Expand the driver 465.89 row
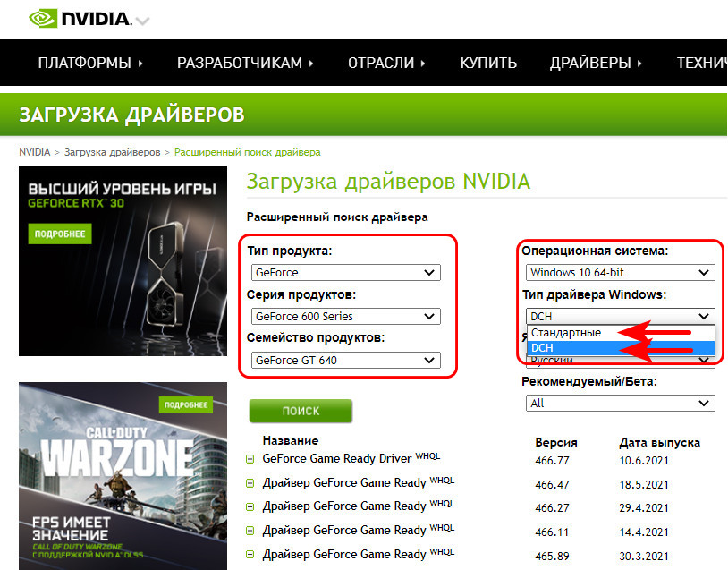 250,555
